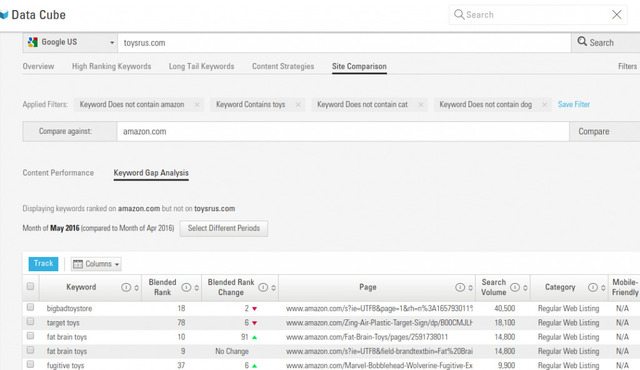The height and width of the screenshot is (370, 640).
Task: Click Search Volume info icon
Action: pyautogui.click(x=515, y=288)
